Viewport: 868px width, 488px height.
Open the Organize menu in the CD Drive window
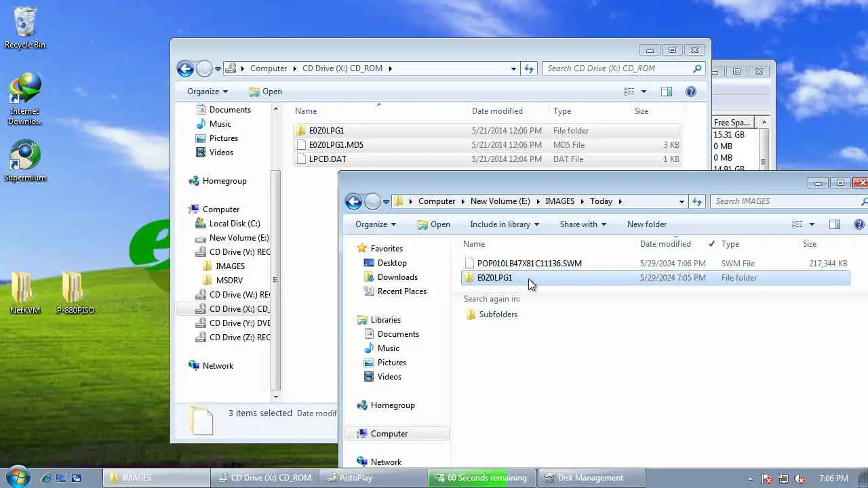click(x=208, y=91)
